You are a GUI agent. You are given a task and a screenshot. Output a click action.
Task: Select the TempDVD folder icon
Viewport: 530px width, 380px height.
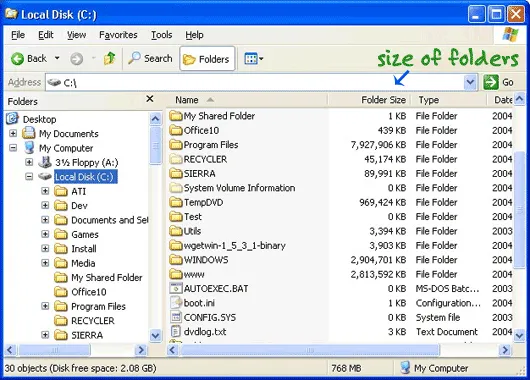pos(176,202)
